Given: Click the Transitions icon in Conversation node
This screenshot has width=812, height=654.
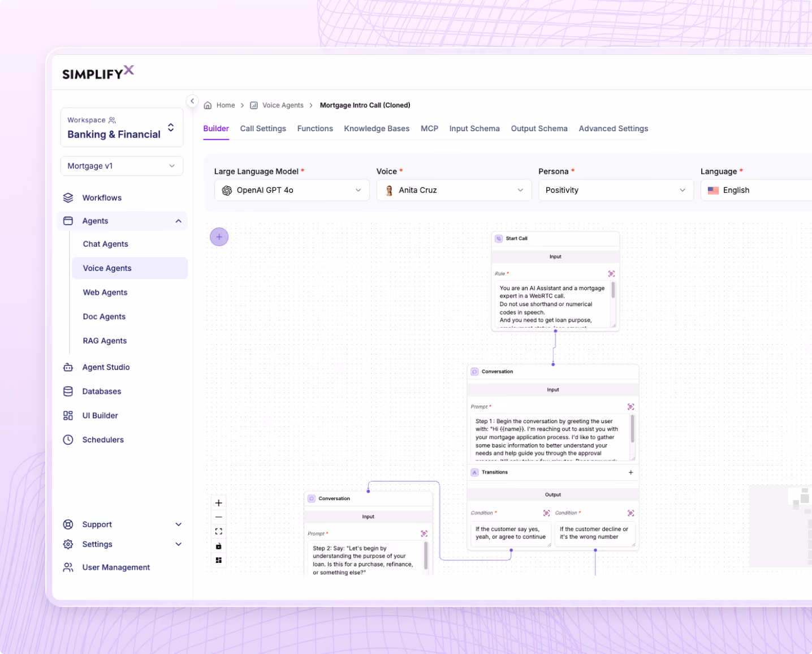Looking at the screenshot, I should [475, 472].
